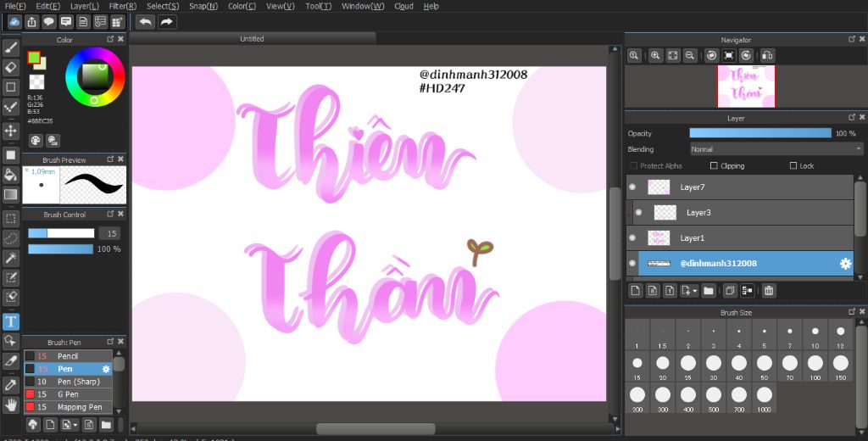This screenshot has height=441, width=868.
Task: Open the color palette icon under hex code
Action: (x=36, y=141)
